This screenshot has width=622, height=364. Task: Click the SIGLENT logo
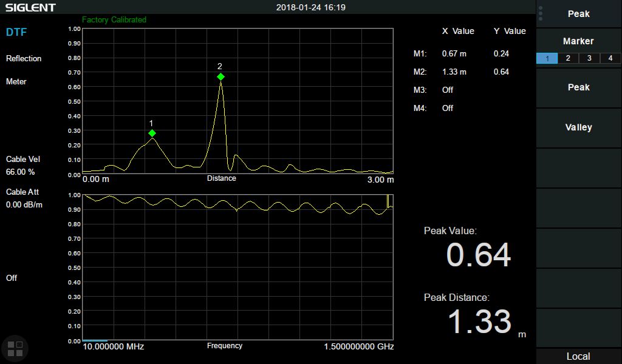[31, 7]
